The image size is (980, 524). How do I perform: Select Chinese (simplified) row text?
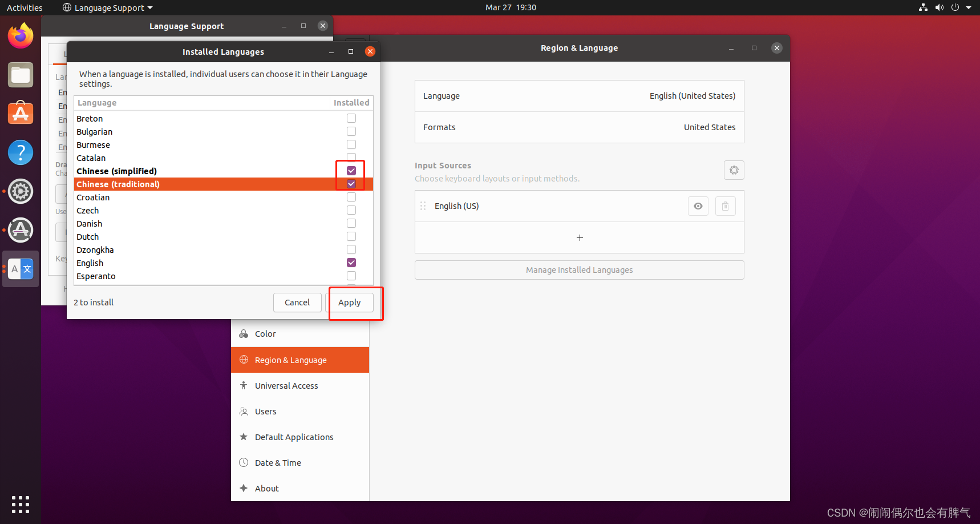point(116,171)
